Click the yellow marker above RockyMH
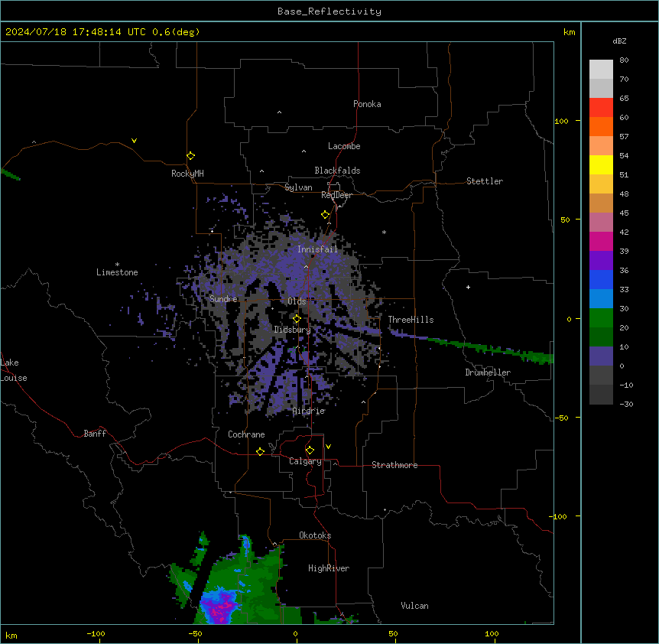Image resolution: width=659 pixels, height=644 pixels. 190,155
